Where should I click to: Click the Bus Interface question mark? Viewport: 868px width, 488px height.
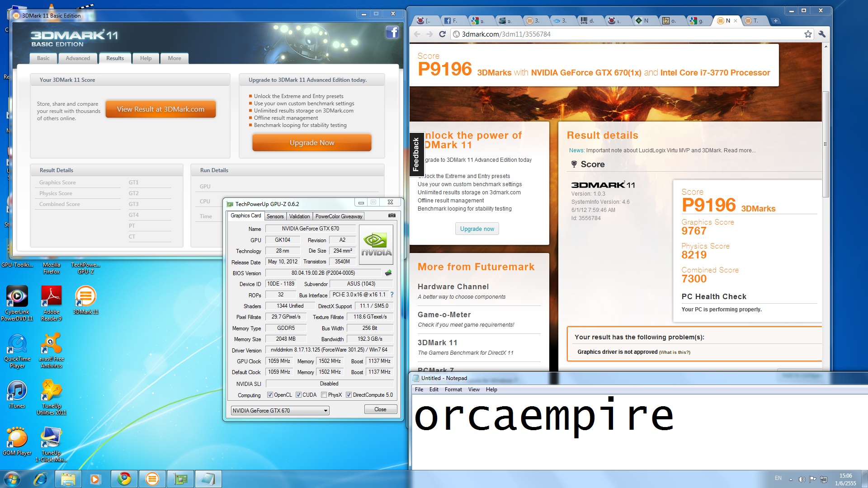[392, 295]
